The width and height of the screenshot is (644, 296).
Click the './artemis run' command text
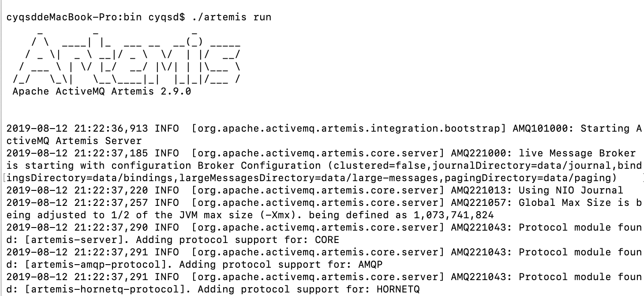tap(232, 17)
